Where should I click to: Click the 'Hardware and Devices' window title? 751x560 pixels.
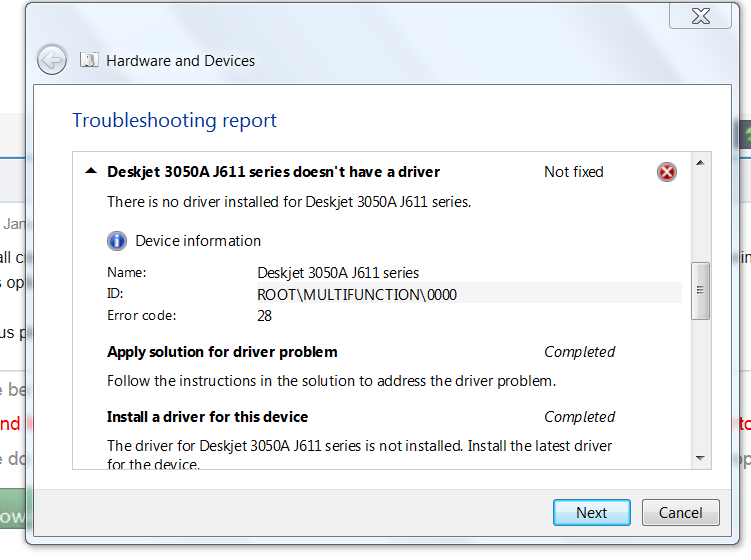pos(181,61)
